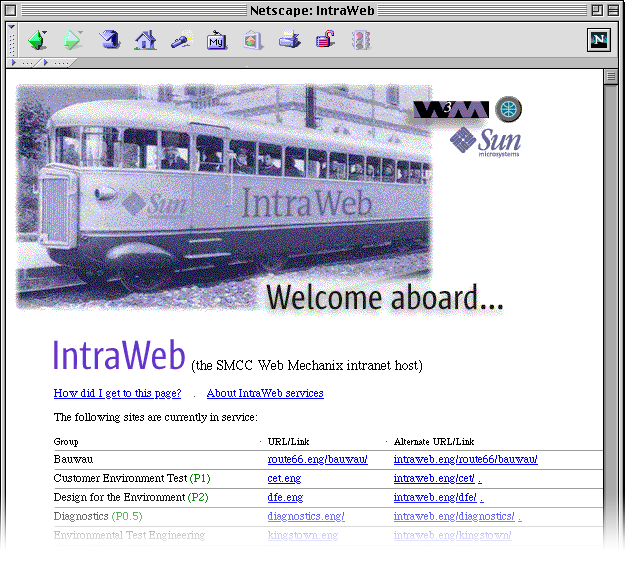Open Search with the flashlight icon
This screenshot has width=625, height=566.
click(181, 40)
